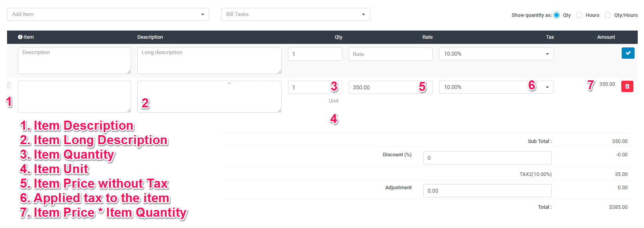This screenshot has width=644, height=228.
Task: Open the Bill Tasks dropdown
Action: point(295,14)
